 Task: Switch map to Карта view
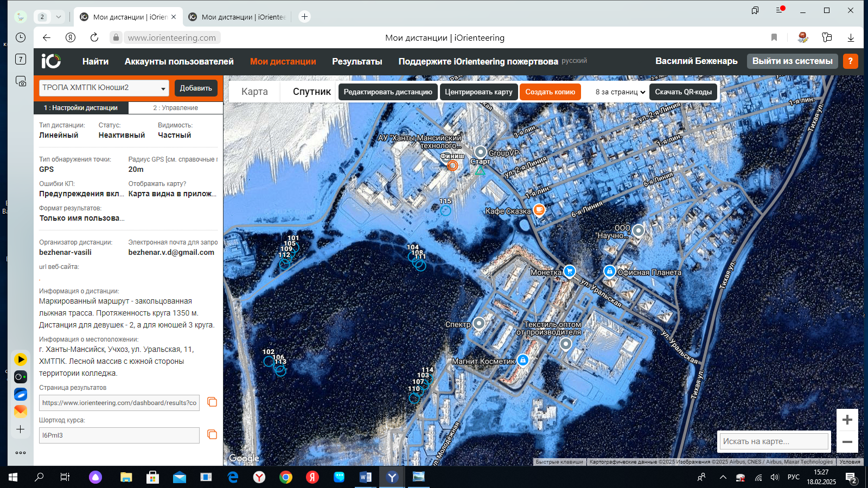click(x=254, y=92)
